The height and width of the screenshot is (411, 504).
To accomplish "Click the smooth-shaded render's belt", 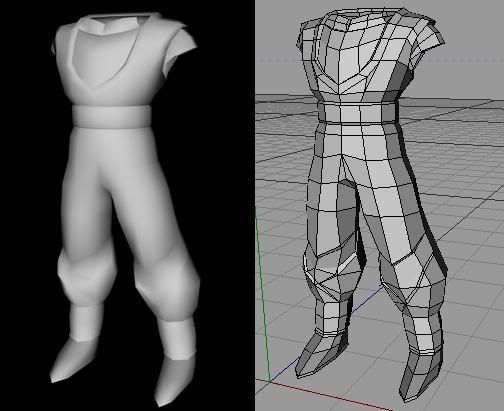I will click(x=112, y=116).
